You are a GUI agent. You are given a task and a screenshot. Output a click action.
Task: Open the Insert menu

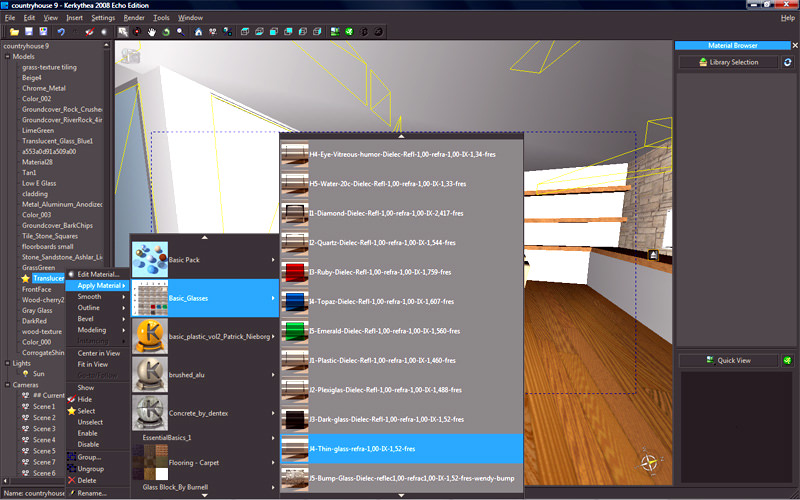(74, 18)
